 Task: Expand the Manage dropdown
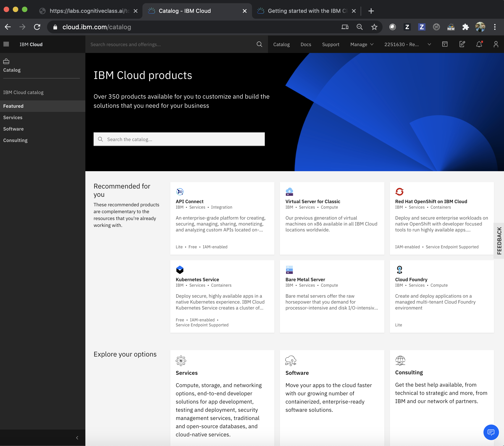(362, 44)
